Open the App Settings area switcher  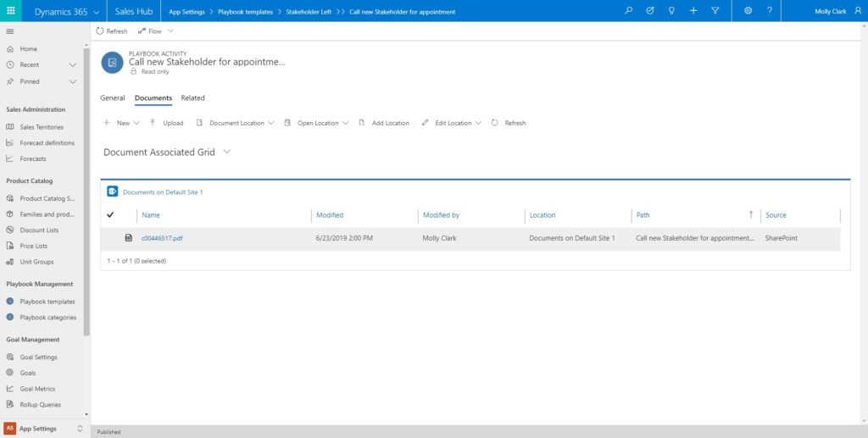[x=45, y=429]
